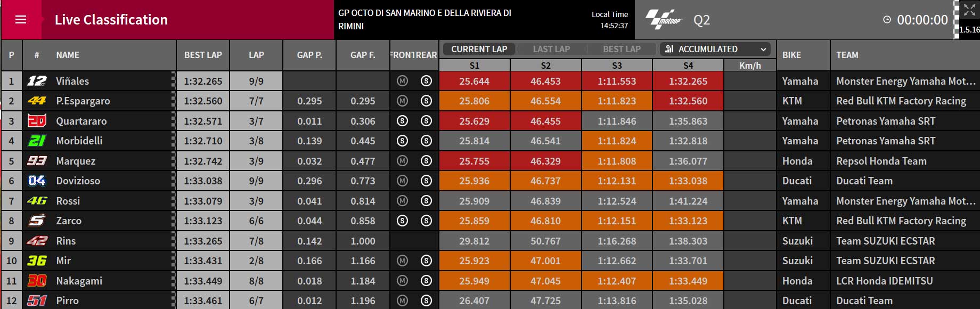
Task: Sort by BEST LAP column header
Action: 203,55
